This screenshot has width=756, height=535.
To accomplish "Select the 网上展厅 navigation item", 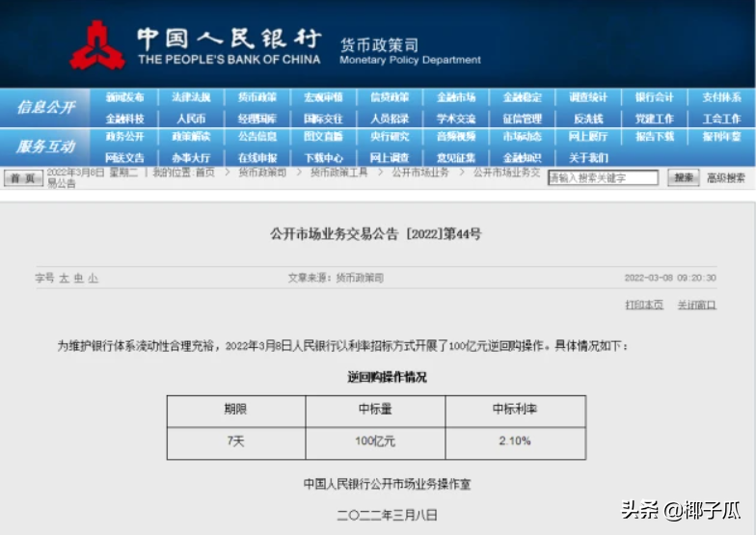I will click(x=588, y=137).
